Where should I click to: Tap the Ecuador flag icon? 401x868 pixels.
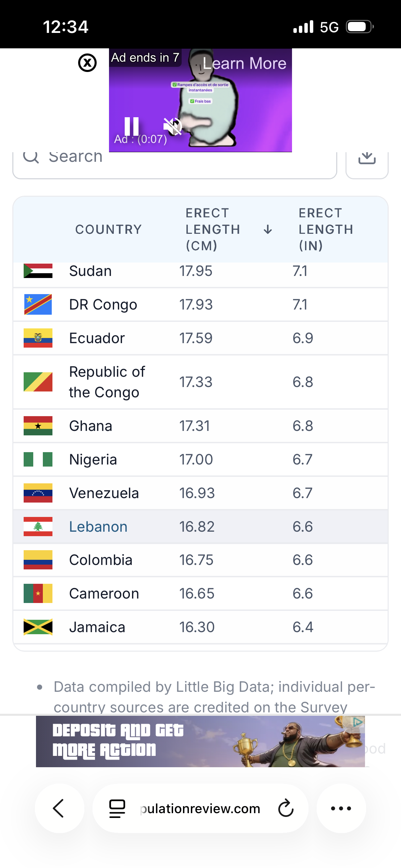38,338
